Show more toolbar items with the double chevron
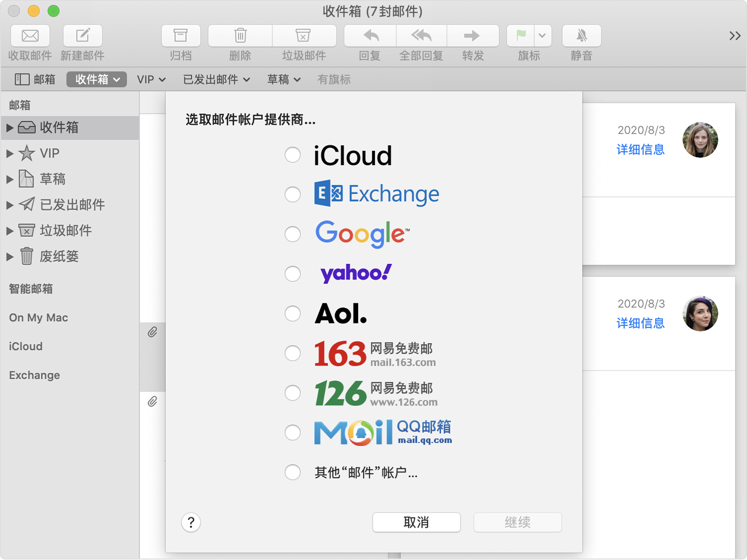 [735, 36]
